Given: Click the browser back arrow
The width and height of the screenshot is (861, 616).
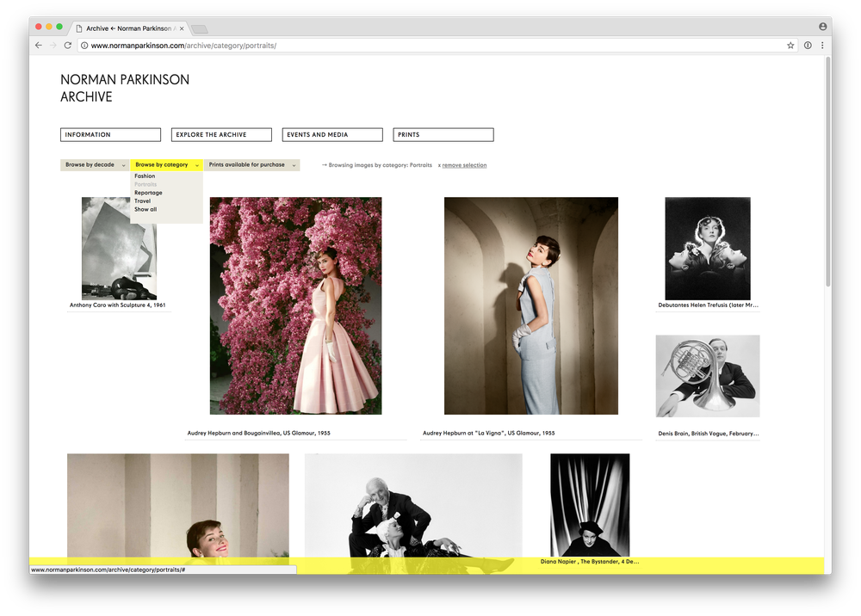Looking at the screenshot, I should pos(39,46).
